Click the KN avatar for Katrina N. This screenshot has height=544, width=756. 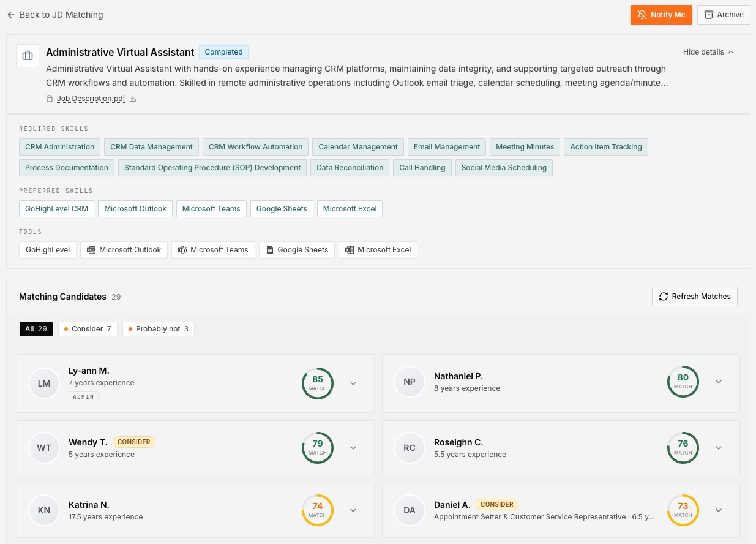click(44, 510)
